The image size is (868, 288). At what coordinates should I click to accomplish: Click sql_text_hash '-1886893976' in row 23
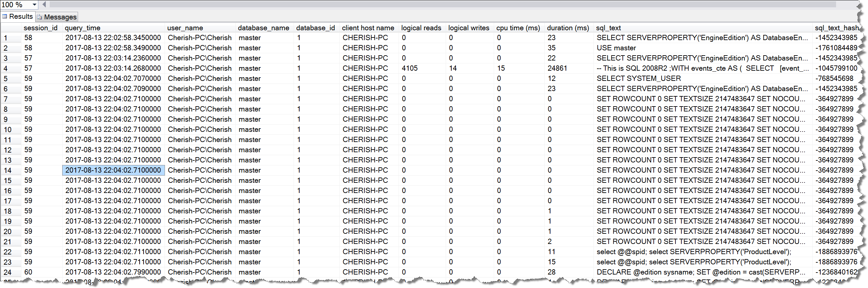(836, 262)
